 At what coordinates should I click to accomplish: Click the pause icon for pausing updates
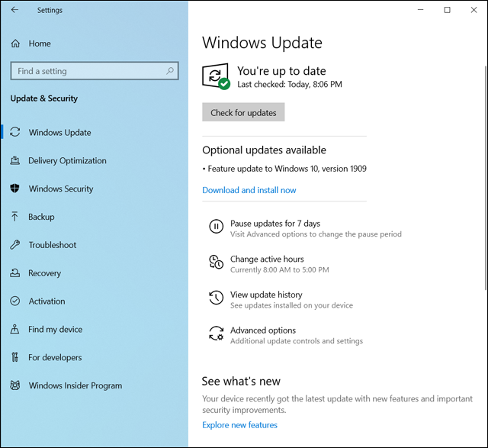(x=216, y=226)
